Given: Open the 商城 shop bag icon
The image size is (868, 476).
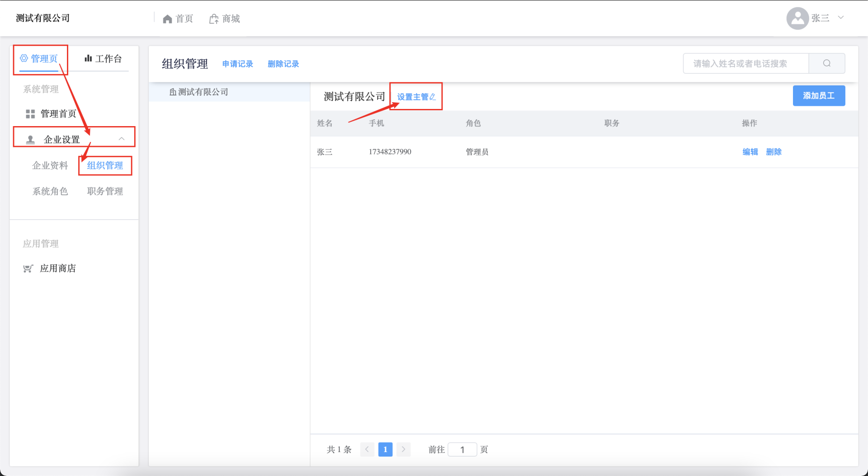Looking at the screenshot, I should 214,19.
